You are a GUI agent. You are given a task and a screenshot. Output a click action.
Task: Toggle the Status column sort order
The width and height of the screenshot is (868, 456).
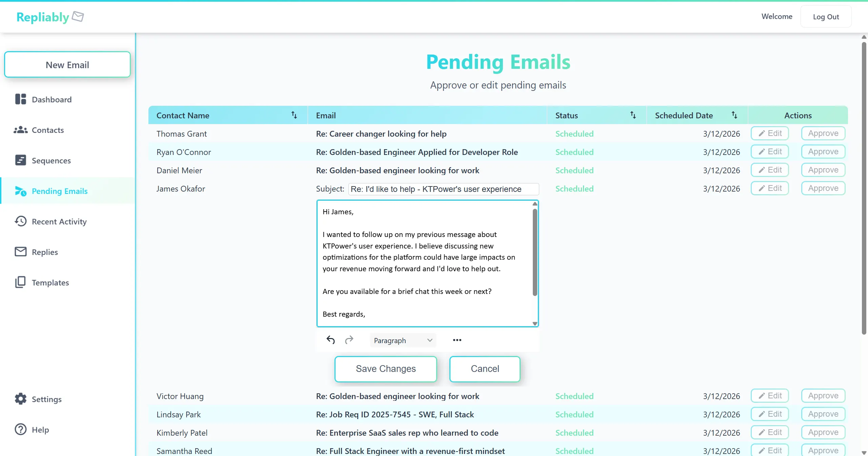(x=633, y=115)
